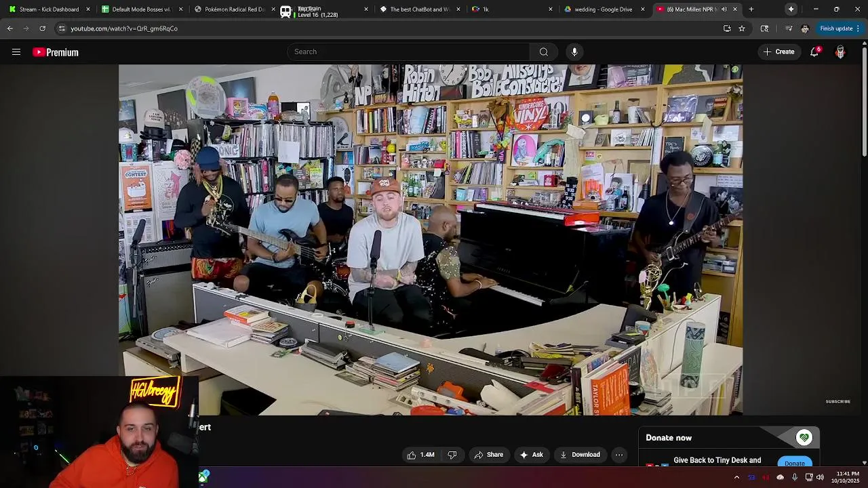Open more actions ellipsis below video

tap(619, 455)
